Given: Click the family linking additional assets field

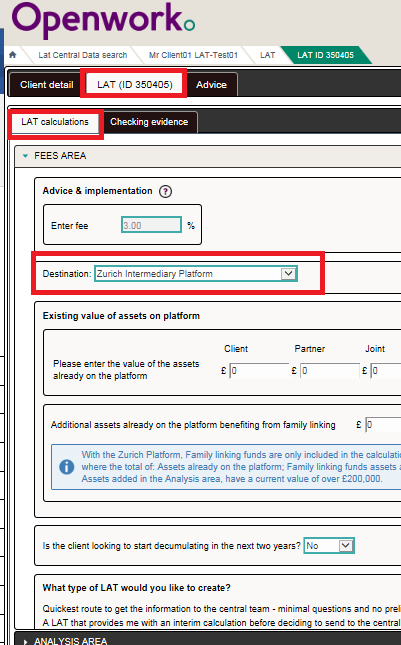Looking at the screenshot, I should pyautogui.click(x=383, y=425).
